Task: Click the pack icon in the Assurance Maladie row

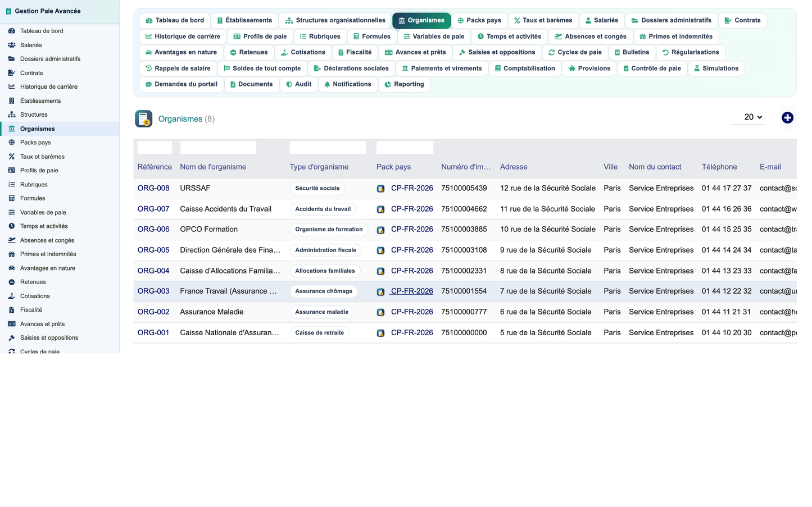Action: pyautogui.click(x=380, y=312)
